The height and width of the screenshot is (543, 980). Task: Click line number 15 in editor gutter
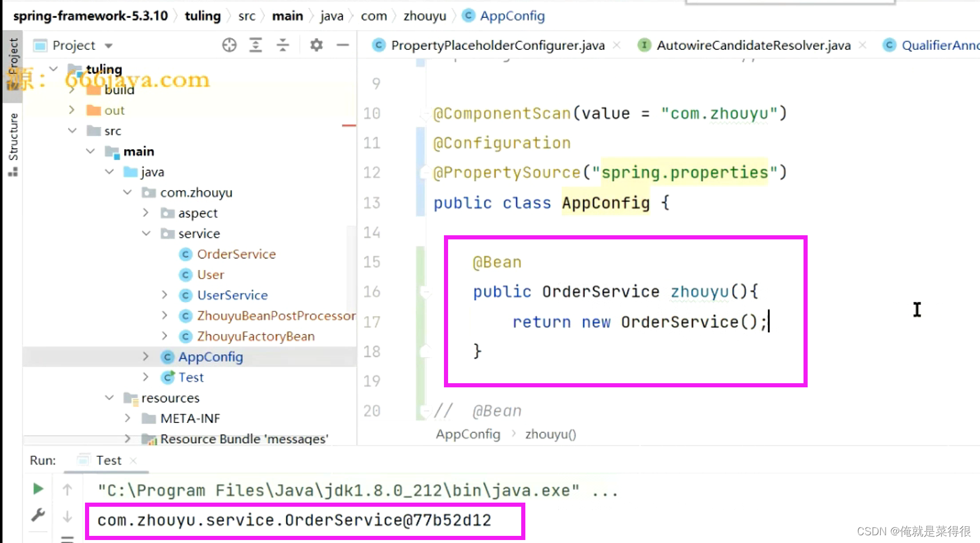[x=372, y=262]
